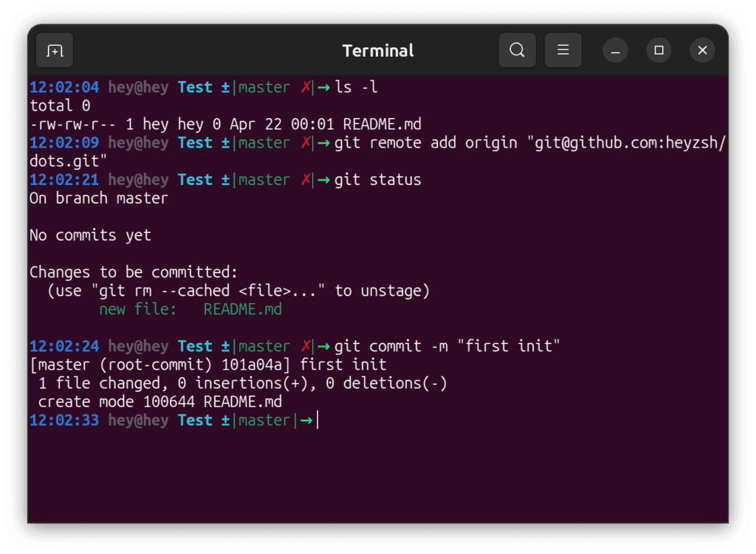Click the blinking cursor at the prompt

point(317,420)
